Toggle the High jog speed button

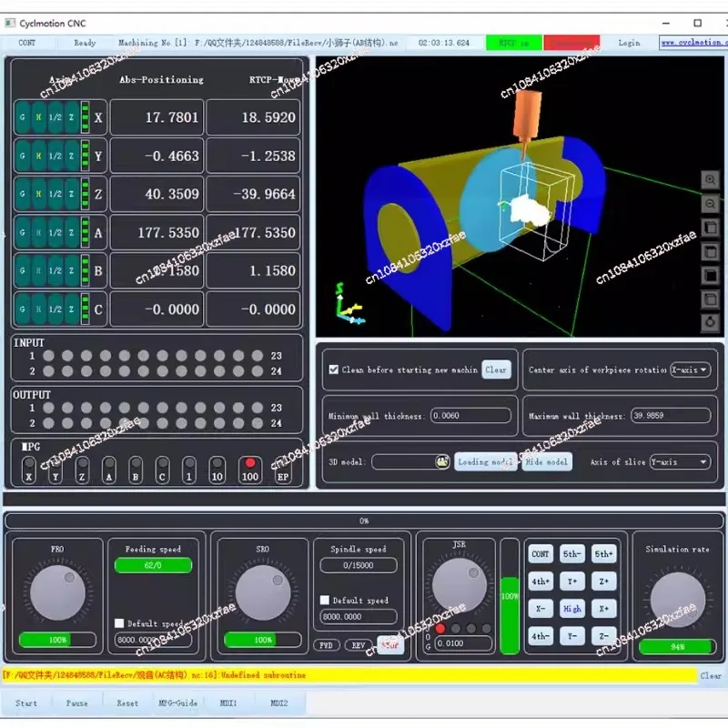point(572,609)
